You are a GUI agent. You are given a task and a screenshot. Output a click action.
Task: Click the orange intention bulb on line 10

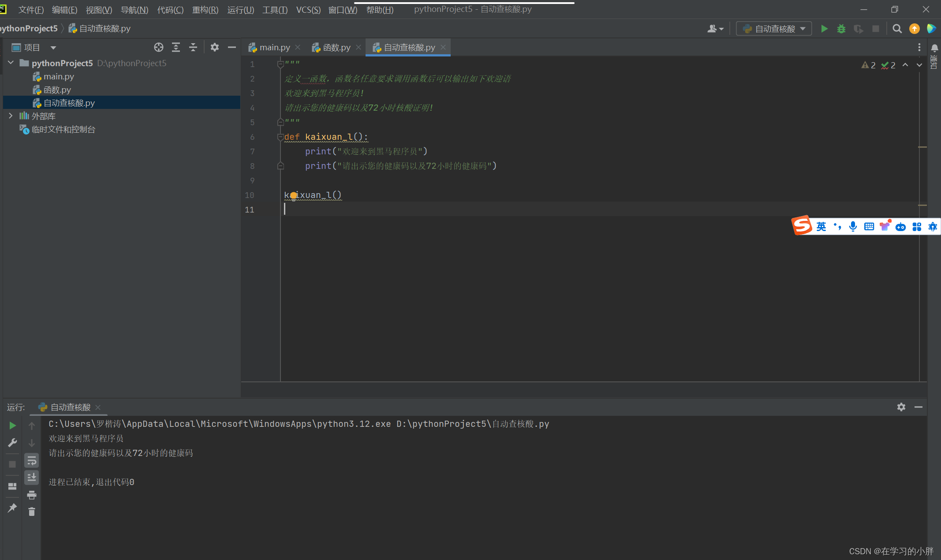pyautogui.click(x=294, y=195)
